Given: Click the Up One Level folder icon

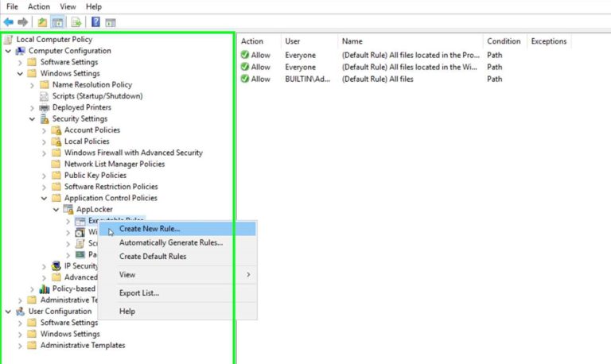Looking at the screenshot, I should pyautogui.click(x=42, y=22).
